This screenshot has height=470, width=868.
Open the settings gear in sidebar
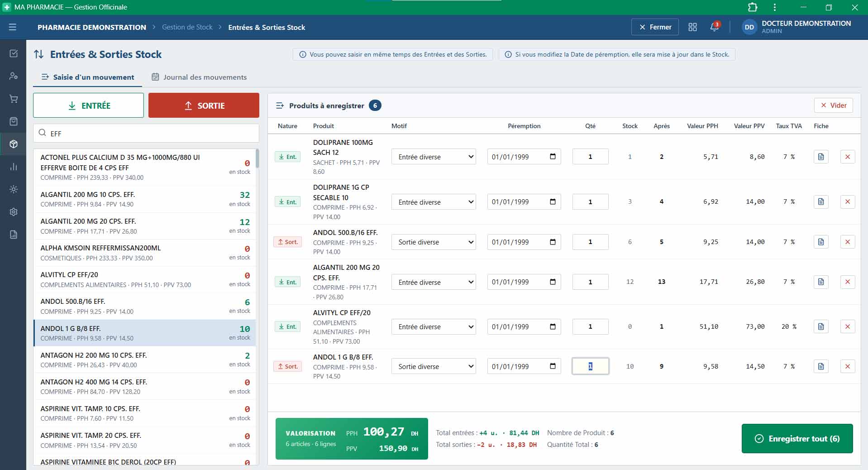click(x=14, y=212)
